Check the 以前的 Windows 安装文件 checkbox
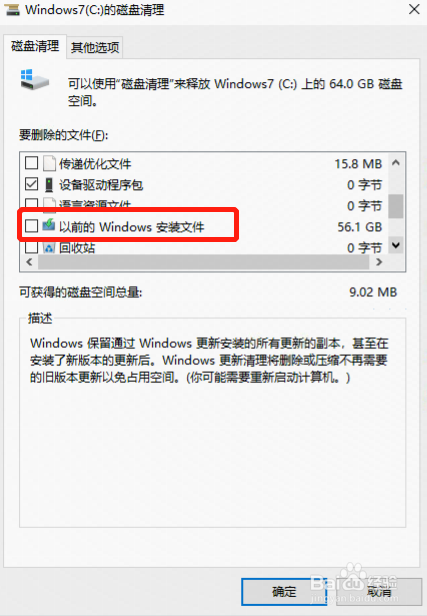This screenshot has height=616, width=427. coord(31,226)
